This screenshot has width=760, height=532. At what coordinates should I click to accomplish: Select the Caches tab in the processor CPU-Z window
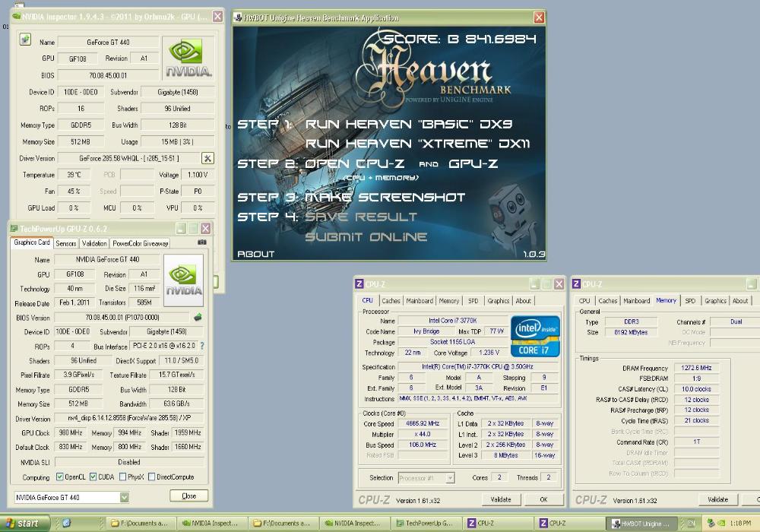[x=391, y=301]
